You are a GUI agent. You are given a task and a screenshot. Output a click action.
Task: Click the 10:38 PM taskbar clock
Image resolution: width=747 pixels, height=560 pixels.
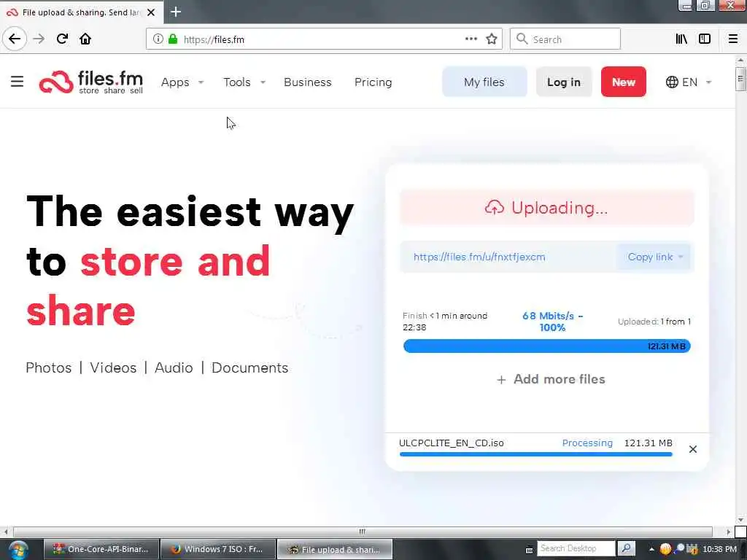pyautogui.click(x=719, y=549)
